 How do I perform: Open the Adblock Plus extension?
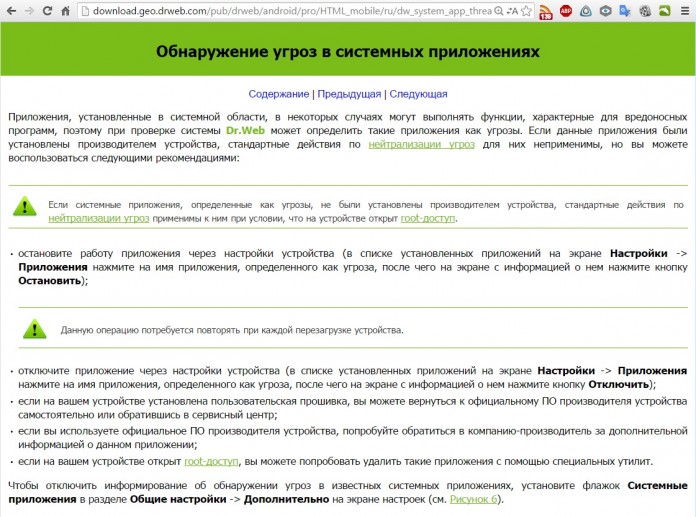coord(567,12)
